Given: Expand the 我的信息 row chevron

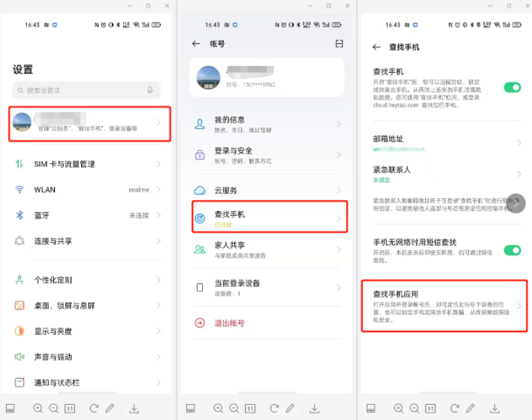Looking at the screenshot, I should (339, 124).
